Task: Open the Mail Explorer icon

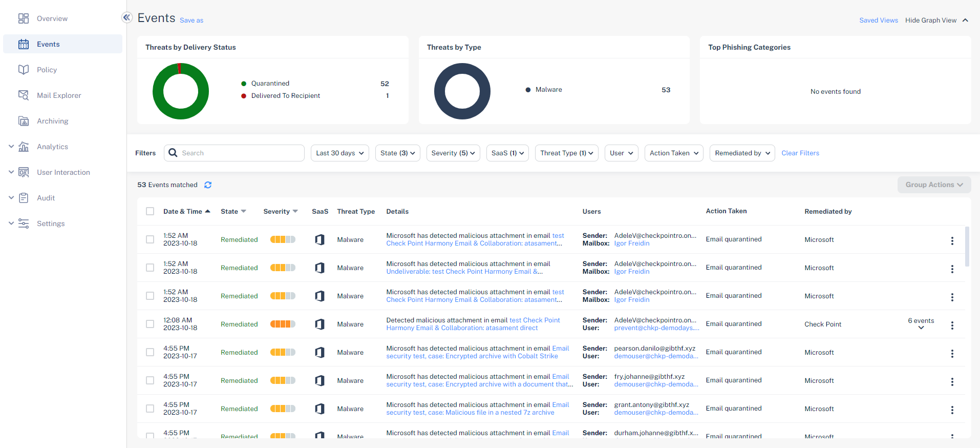Action: 24,95
